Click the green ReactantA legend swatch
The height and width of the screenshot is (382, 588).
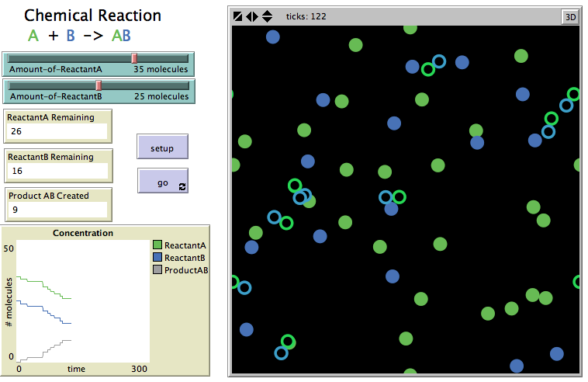[157, 245]
